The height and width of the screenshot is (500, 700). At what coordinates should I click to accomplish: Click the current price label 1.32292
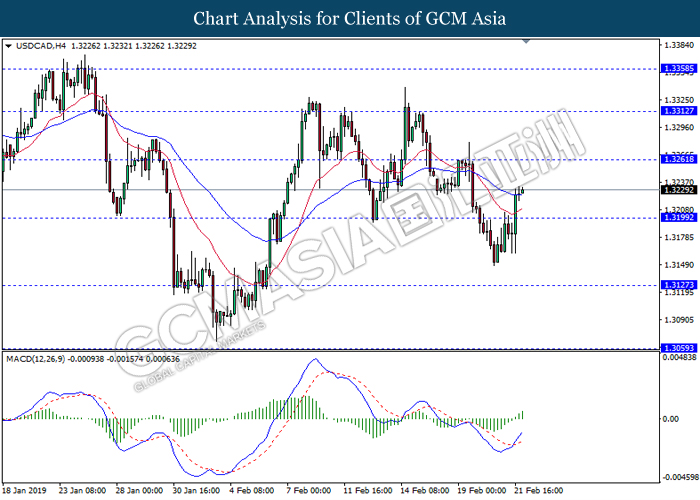678,190
